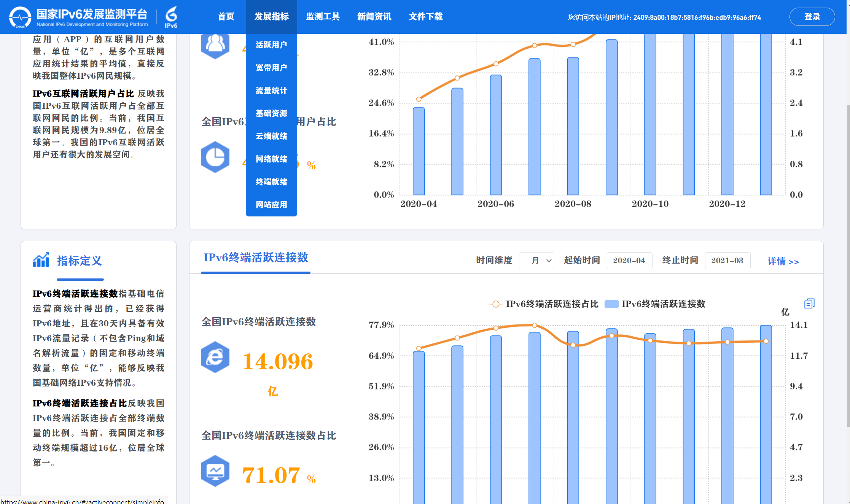Toggle the IPv6终端活跃连接数 bar legend

(x=655, y=304)
